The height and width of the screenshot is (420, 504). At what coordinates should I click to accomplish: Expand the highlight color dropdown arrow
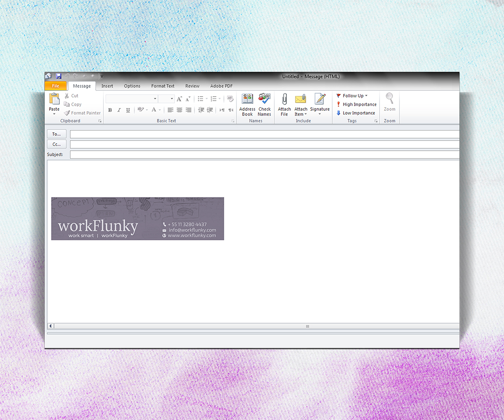[147, 110]
